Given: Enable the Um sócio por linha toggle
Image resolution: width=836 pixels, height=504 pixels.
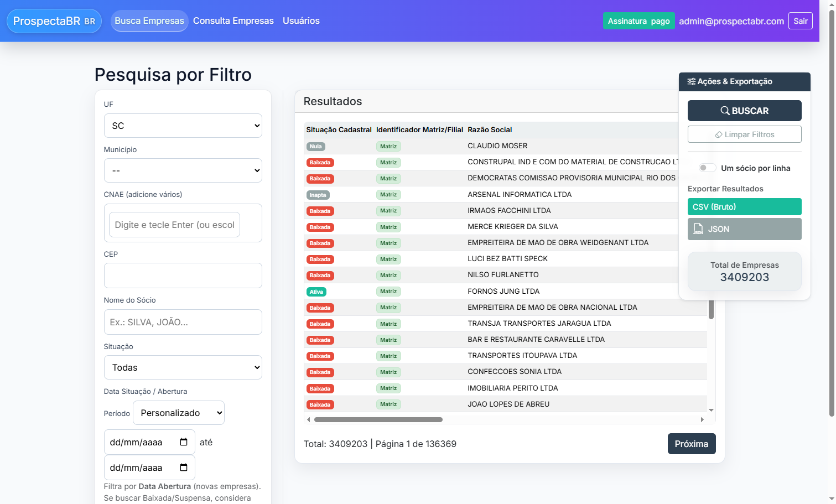Looking at the screenshot, I should point(707,167).
